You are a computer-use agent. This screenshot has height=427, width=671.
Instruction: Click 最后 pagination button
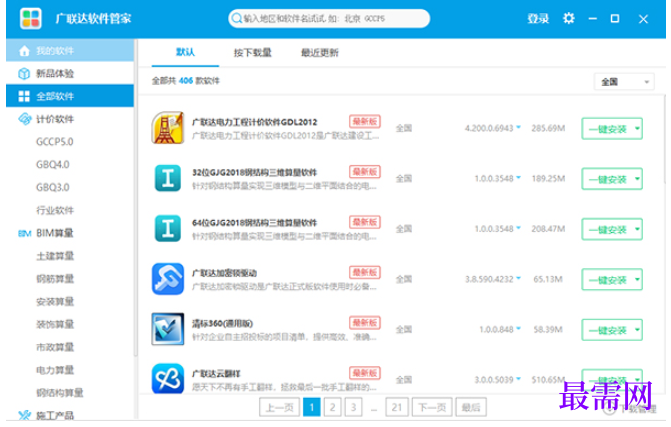click(471, 407)
